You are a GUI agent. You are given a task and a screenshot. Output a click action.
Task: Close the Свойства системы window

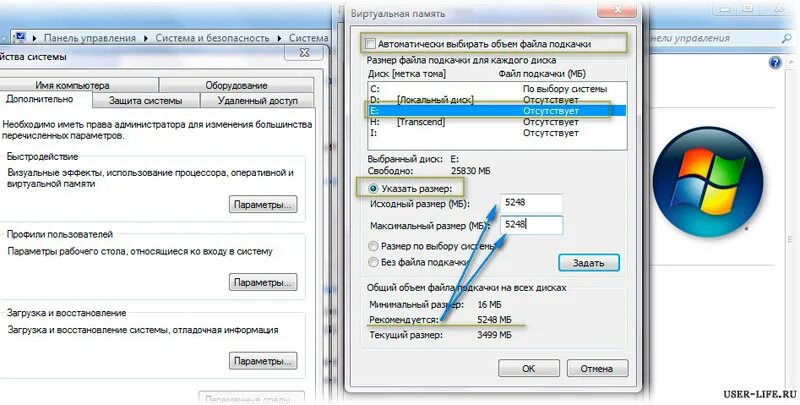(305, 53)
